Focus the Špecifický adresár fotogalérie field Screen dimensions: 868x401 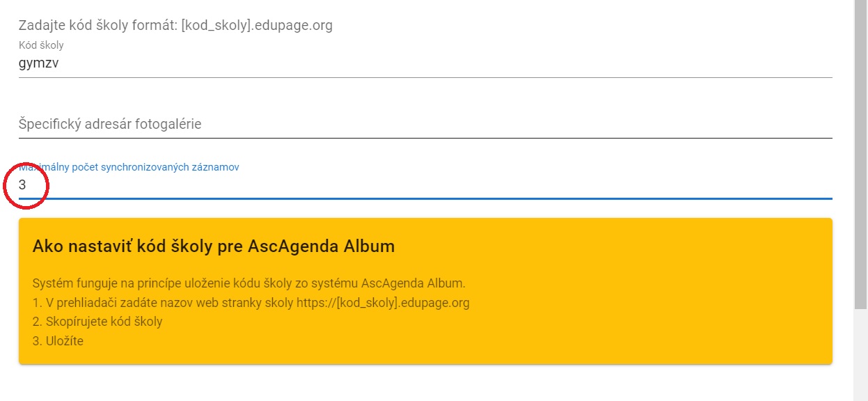pos(425,124)
